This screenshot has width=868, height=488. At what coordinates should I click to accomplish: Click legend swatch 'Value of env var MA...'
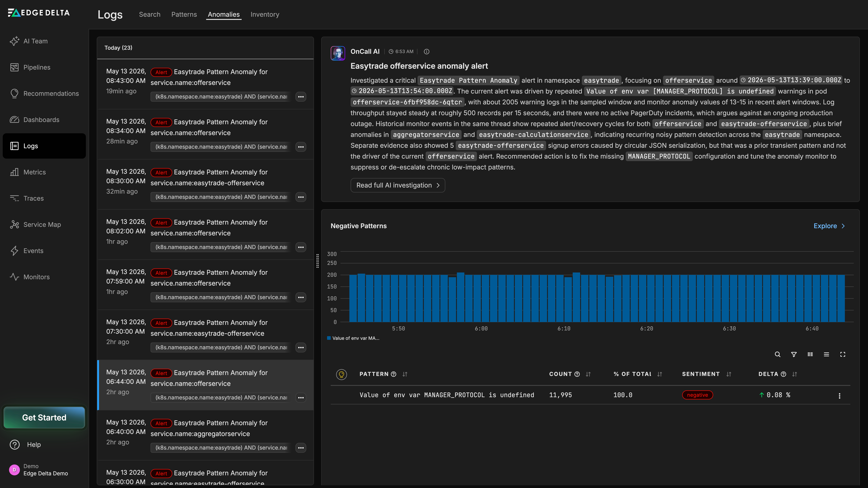coord(329,338)
